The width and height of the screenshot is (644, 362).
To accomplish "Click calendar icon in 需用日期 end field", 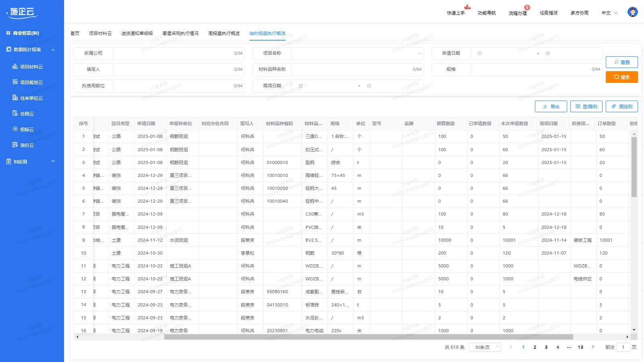I will coord(369,86).
